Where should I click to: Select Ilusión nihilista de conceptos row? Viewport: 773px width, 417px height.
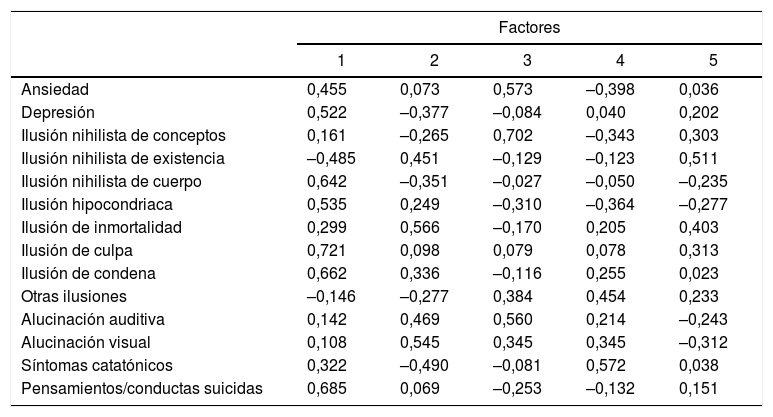click(123, 135)
